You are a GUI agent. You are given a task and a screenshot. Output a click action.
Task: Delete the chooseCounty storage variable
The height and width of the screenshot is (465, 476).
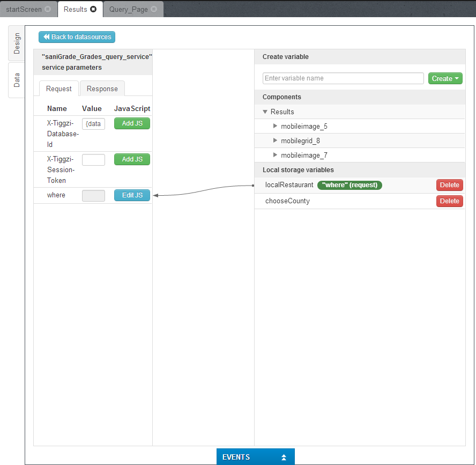(449, 201)
